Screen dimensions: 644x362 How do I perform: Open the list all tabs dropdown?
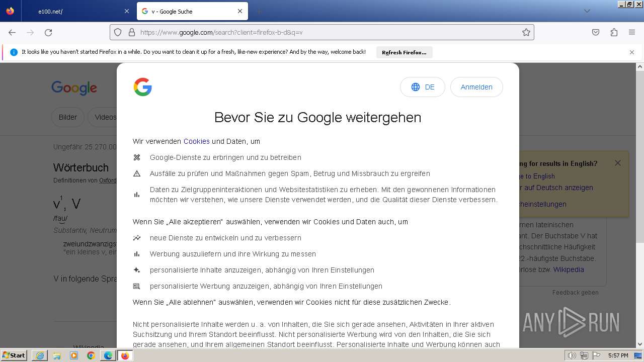coord(587,11)
